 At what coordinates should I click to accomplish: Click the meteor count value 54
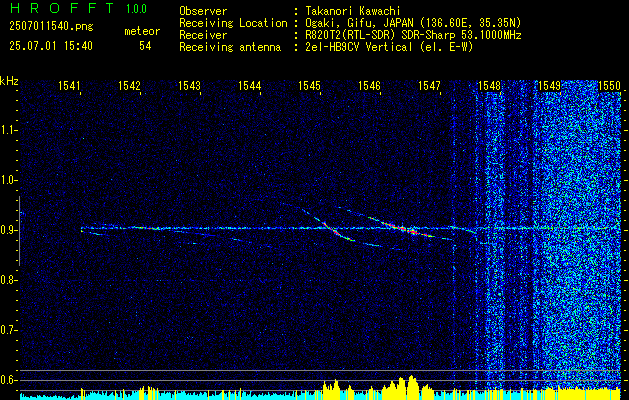[x=145, y=46]
